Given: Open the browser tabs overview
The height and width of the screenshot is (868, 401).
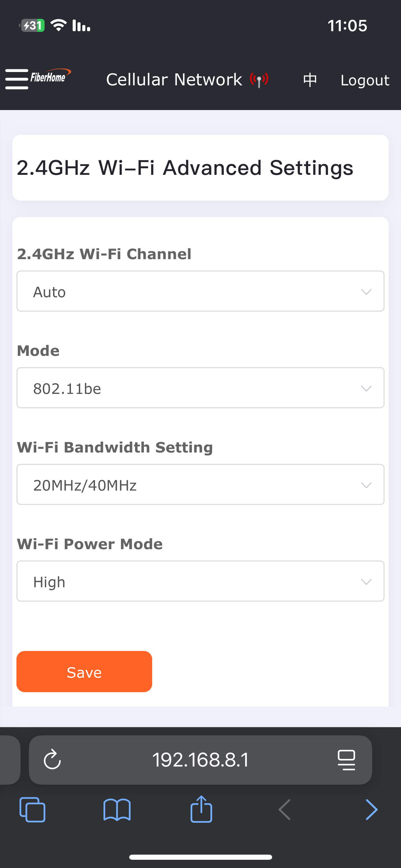Looking at the screenshot, I should tap(33, 810).
